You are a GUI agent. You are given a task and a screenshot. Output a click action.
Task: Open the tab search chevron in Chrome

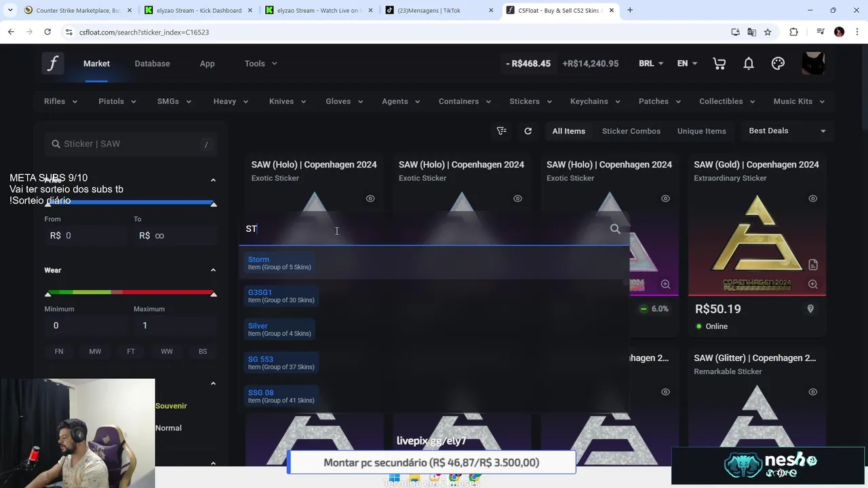(10, 10)
